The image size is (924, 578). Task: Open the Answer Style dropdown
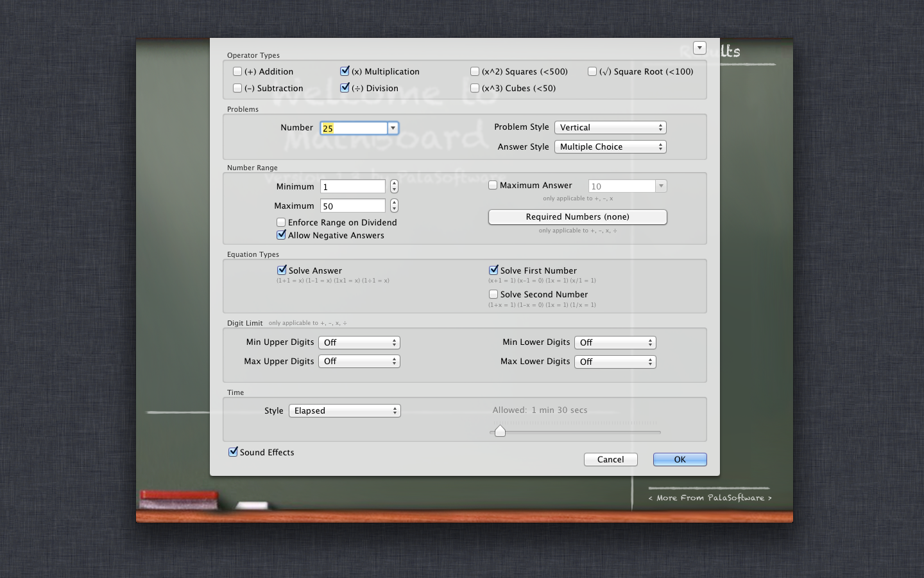click(x=610, y=146)
